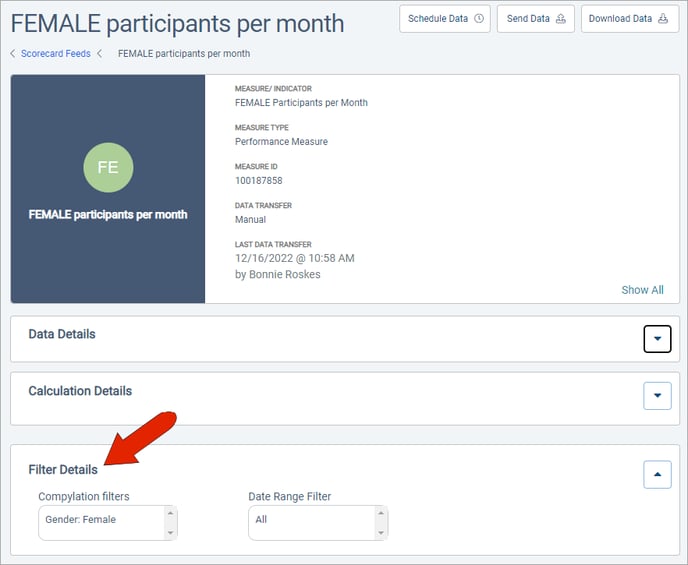The width and height of the screenshot is (688, 565).
Task: Expand the Data Details section
Action: [x=657, y=340]
